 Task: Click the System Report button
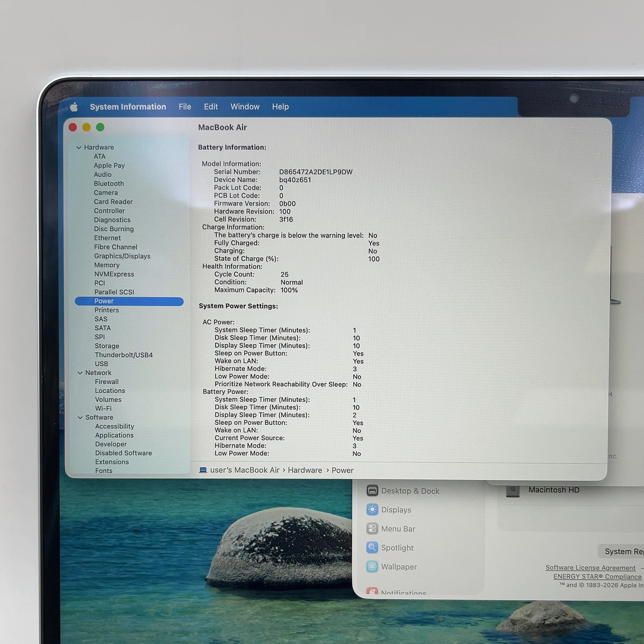(621, 551)
